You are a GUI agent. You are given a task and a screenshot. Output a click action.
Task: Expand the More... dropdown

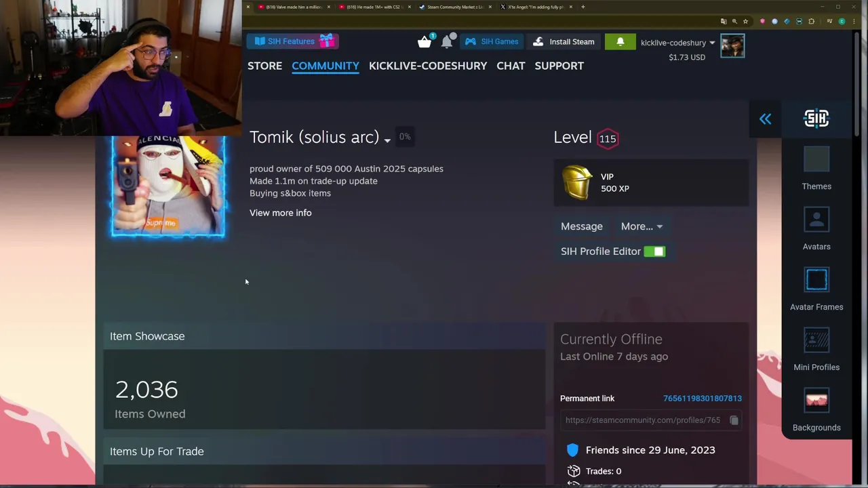click(x=642, y=226)
